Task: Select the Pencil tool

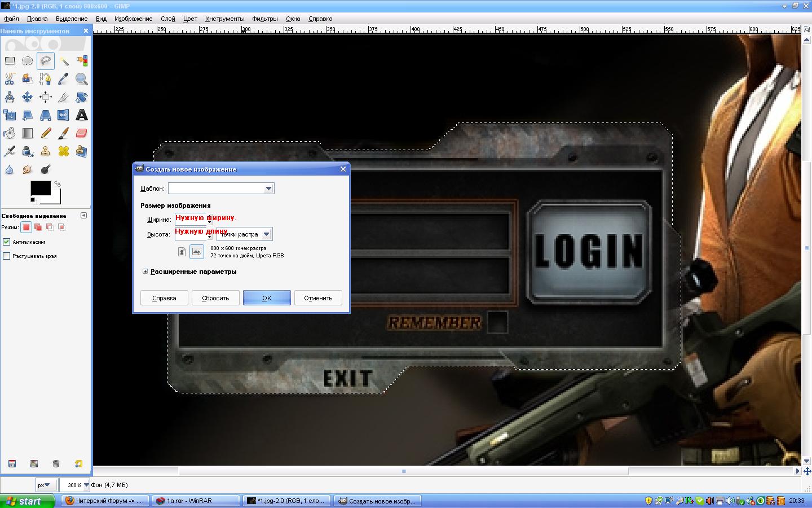Action: 46,133
